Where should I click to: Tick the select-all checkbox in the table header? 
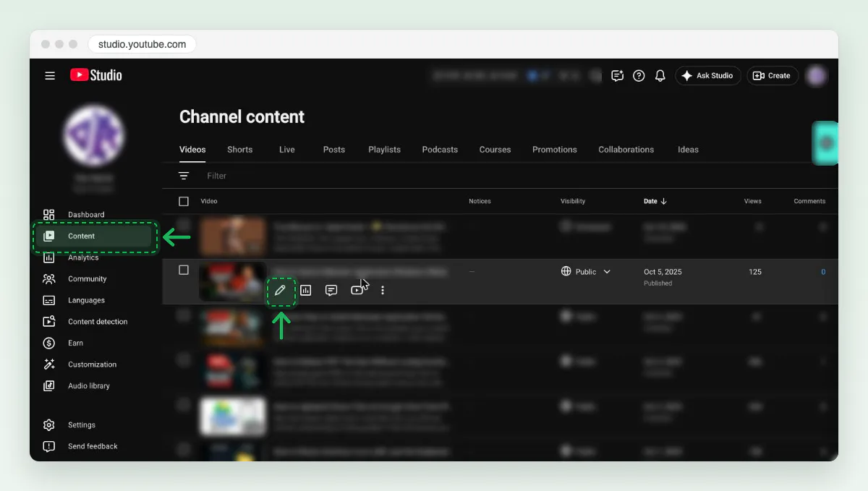184,201
